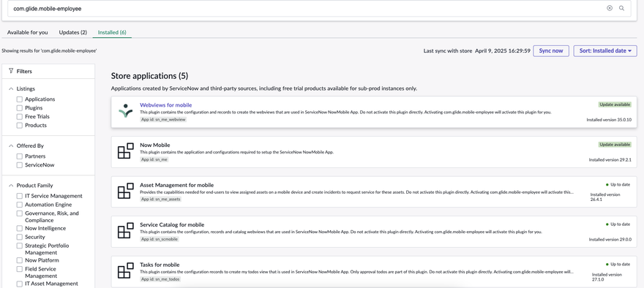The image size is (644, 288).
Task: Click Installed version 29.0.0 text
Action: click(610, 239)
